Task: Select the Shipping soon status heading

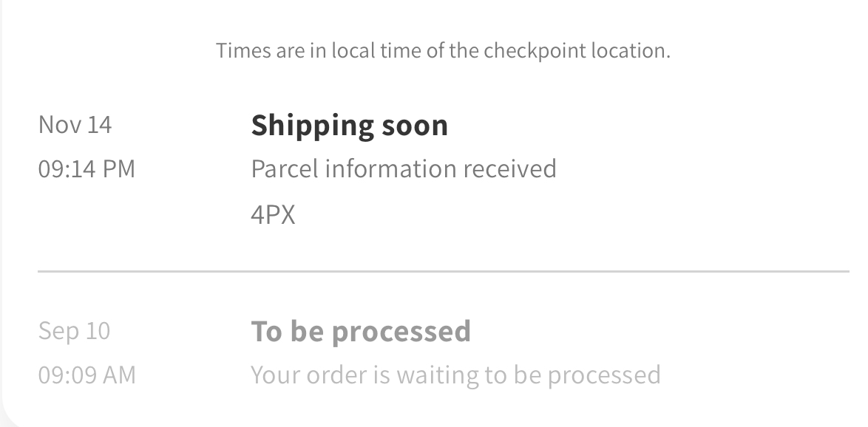Action: tap(349, 125)
